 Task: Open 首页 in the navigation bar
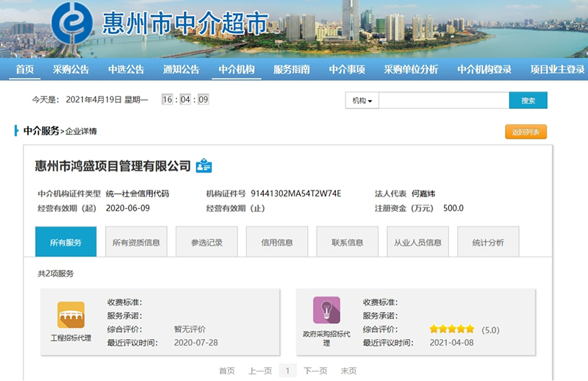click(x=25, y=70)
